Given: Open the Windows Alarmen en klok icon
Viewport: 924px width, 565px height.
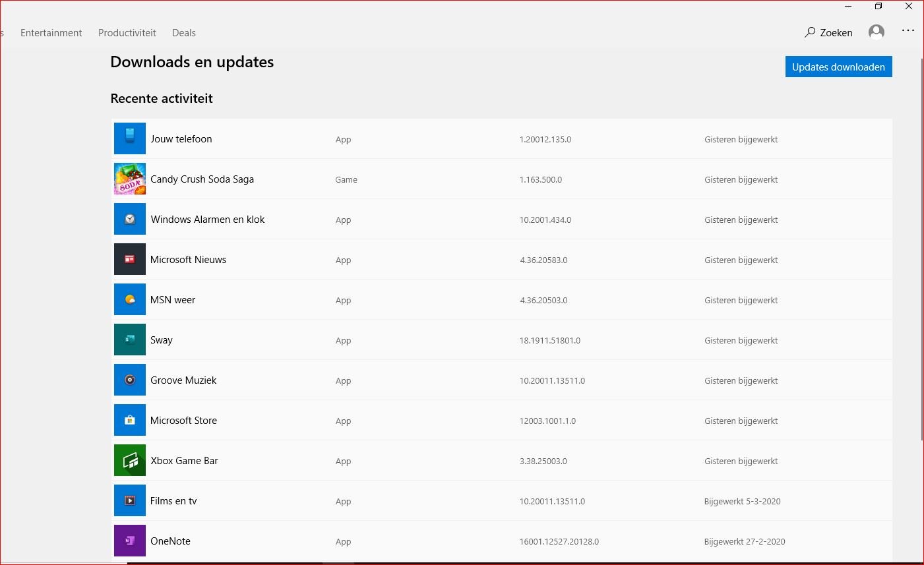Looking at the screenshot, I should point(130,219).
